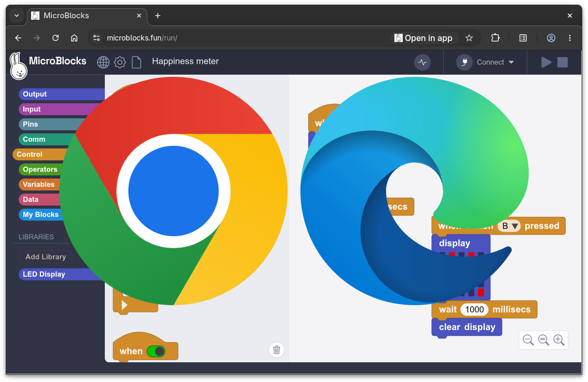Viewport: 588px width, 382px height.
Task: Go to the browser home page
Action: pos(74,38)
